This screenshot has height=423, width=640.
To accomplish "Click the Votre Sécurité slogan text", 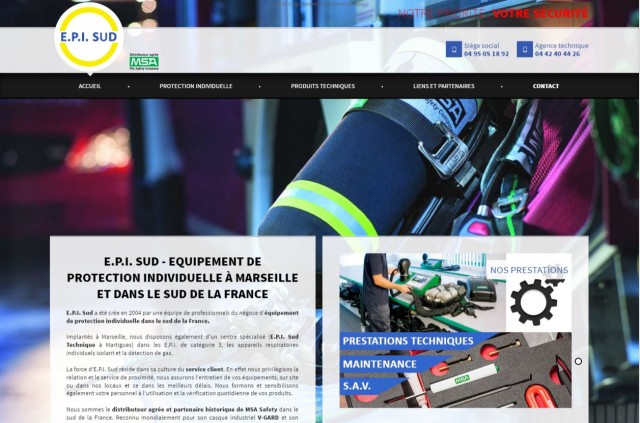I will point(540,13).
